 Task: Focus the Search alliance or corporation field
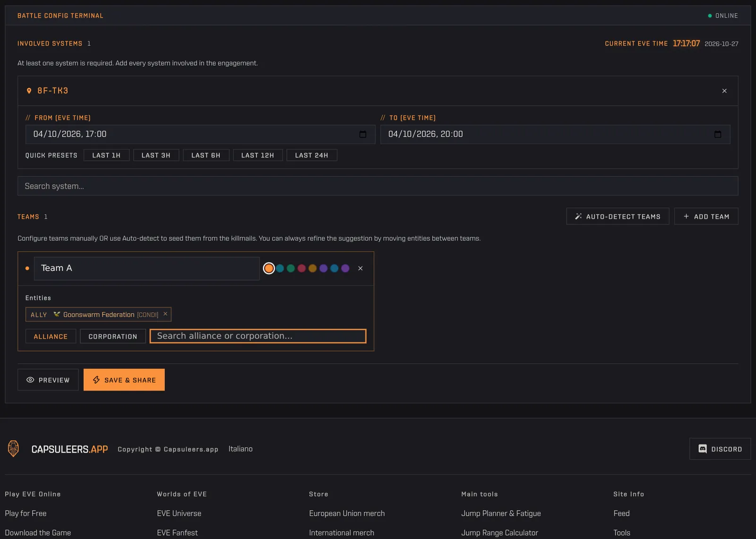click(x=258, y=336)
